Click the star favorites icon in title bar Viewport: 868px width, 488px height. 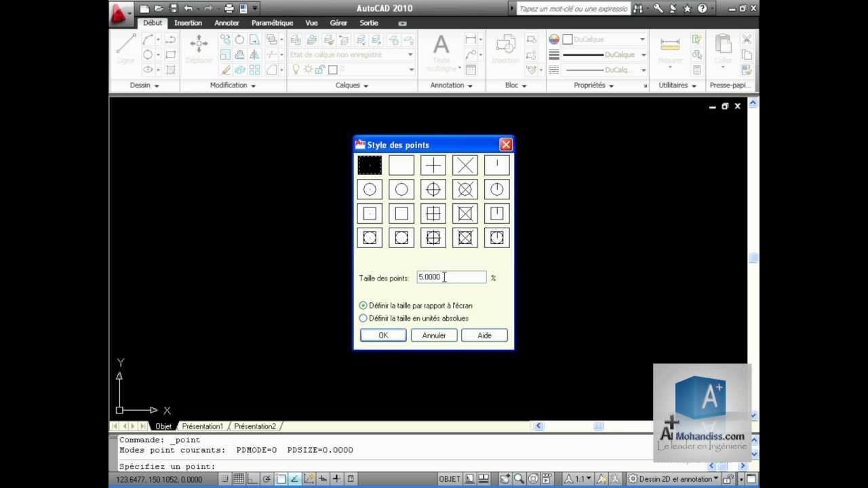pos(687,8)
